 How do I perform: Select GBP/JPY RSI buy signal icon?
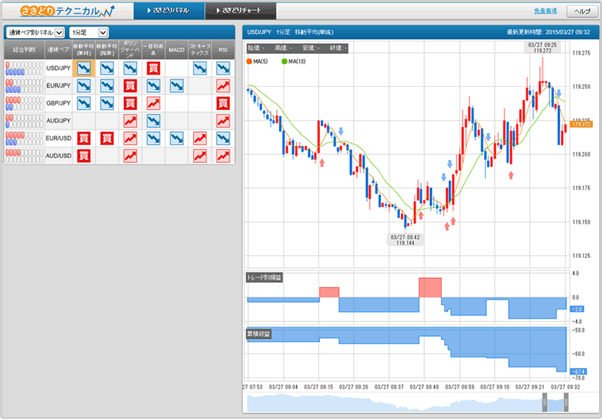pyautogui.click(x=223, y=103)
